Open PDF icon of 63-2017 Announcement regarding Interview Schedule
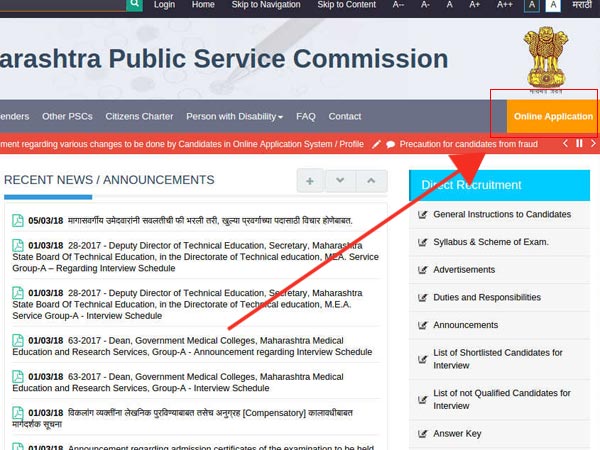This screenshot has width=600, height=450. pyautogui.click(x=18, y=340)
